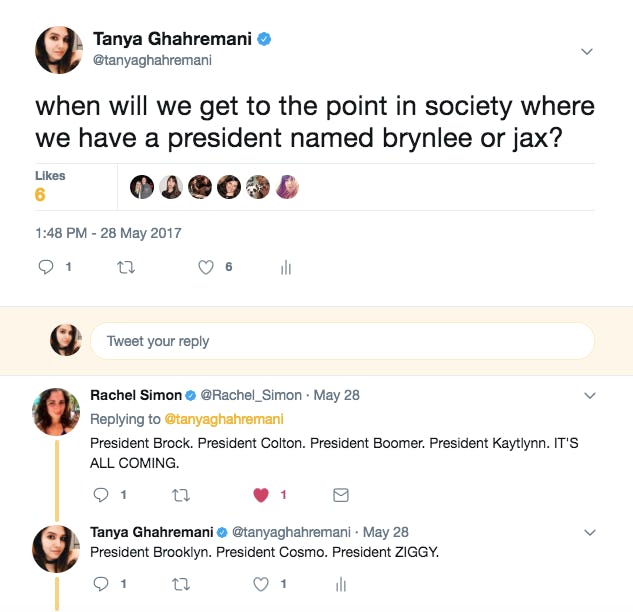The image size is (633, 612).
Task: Open chevron menu on Tanya's bottom reply
Action: 590,532
